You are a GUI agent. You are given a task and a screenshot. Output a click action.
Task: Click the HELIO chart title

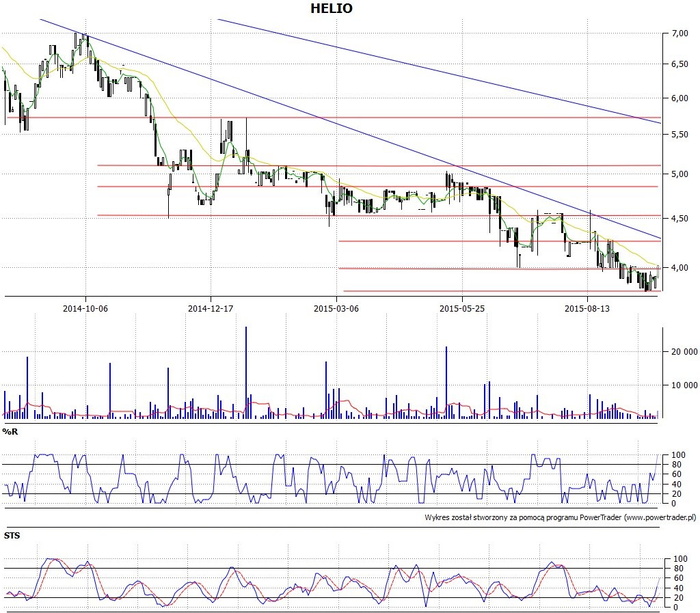[x=332, y=8]
